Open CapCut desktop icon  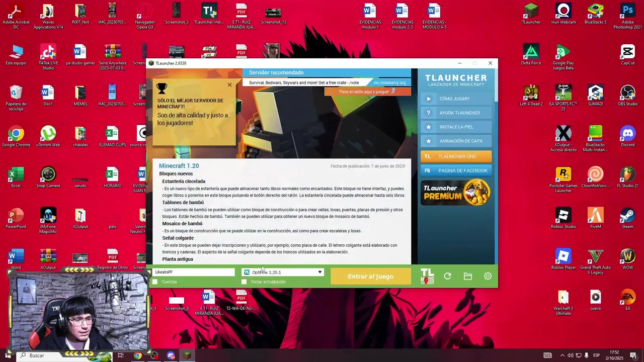coord(627,55)
